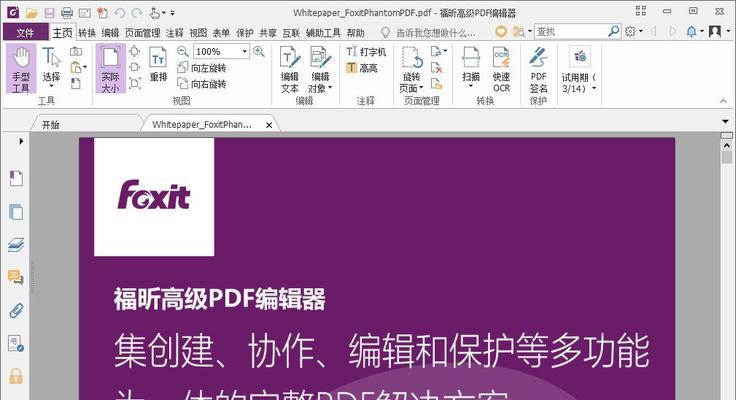Click the Previous view back arrow
736x400 pixels.
coord(654,31)
